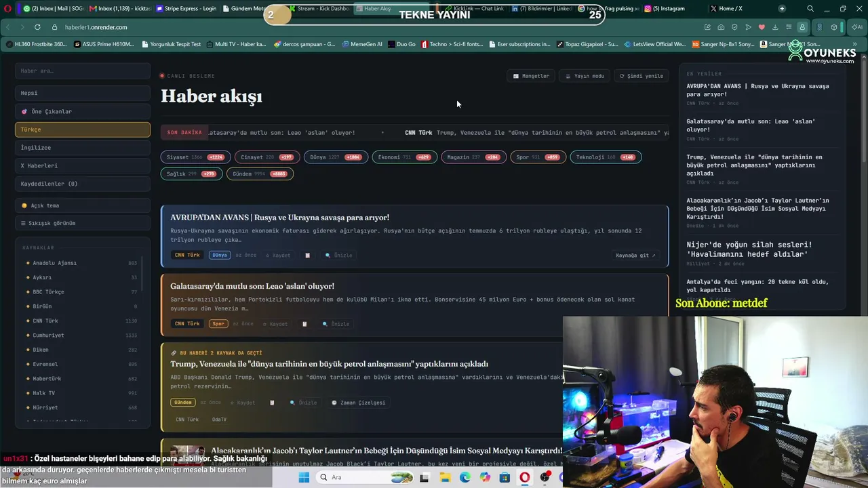Open the AVRUPA'DAN AVANS main feed headline

coord(279,218)
